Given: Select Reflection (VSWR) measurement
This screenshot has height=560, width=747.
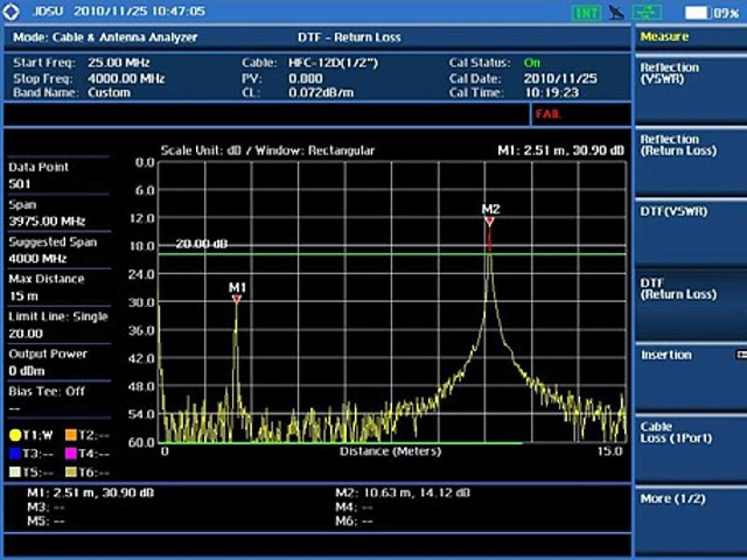Looking at the screenshot, I should 690,88.
